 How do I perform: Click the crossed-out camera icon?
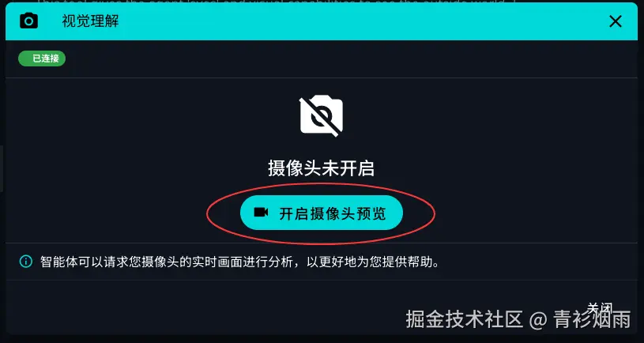[321, 116]
